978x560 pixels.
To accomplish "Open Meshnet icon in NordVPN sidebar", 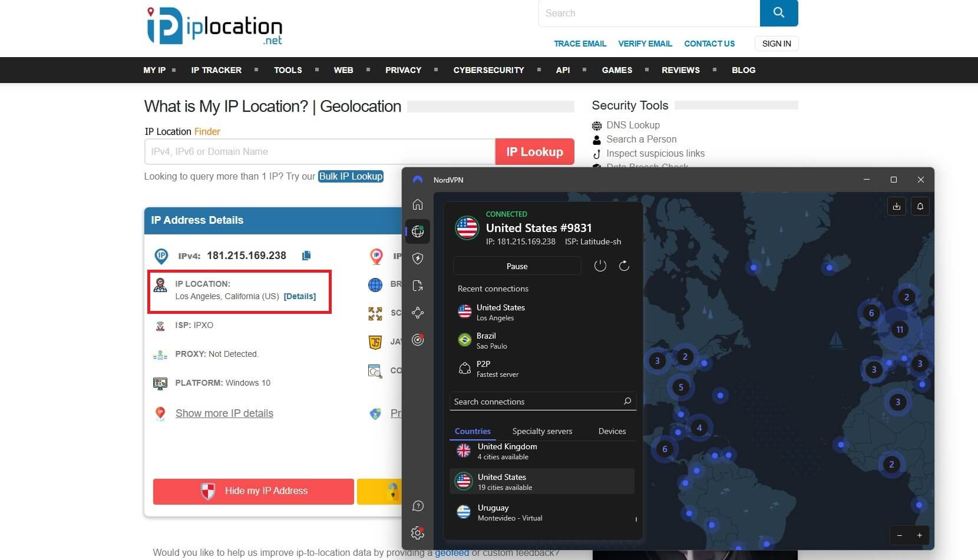I will [x=418, y=313].
